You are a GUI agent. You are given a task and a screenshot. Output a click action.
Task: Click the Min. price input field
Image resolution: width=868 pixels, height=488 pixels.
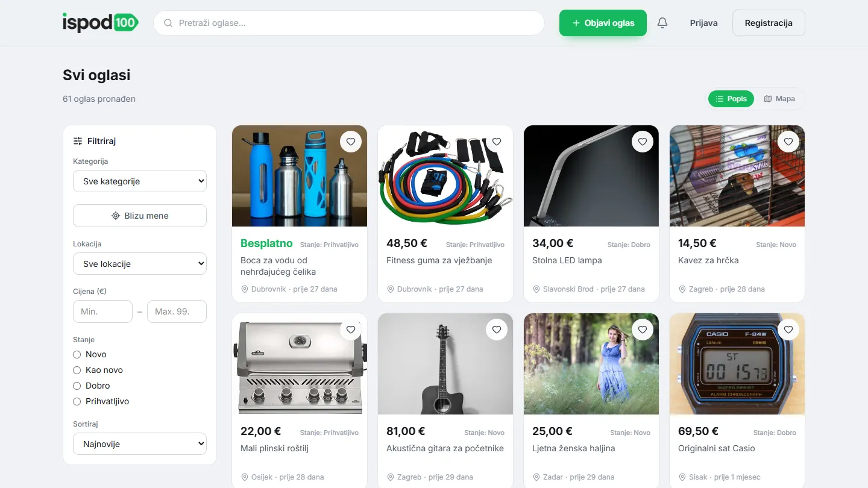102,311
